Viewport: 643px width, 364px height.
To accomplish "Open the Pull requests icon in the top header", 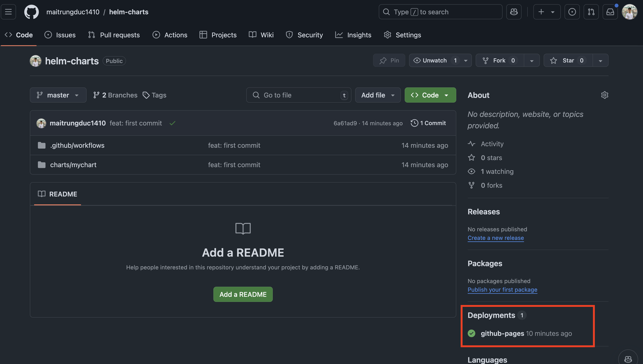I will click(591, 12).
